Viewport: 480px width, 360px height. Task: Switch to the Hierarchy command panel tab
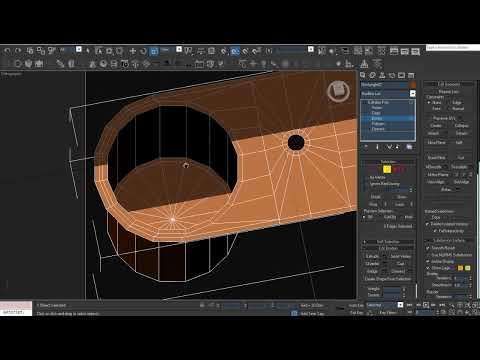coord(382,75)
